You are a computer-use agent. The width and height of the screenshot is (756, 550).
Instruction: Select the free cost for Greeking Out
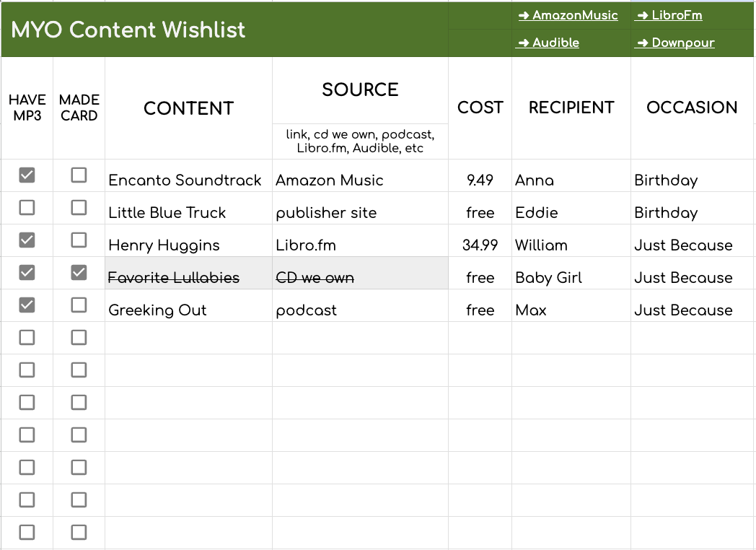(x=480, y=305)
